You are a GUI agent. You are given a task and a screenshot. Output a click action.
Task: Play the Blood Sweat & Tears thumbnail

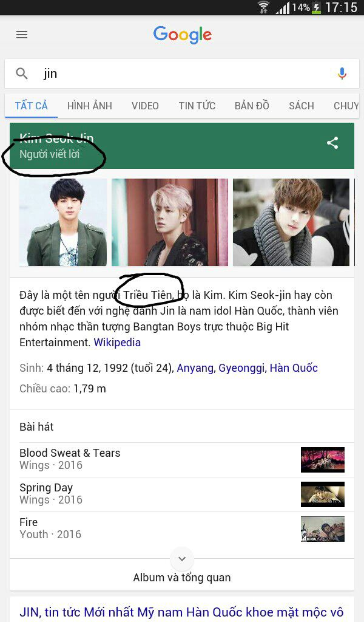pyautogui.click(x=322, y=460)
